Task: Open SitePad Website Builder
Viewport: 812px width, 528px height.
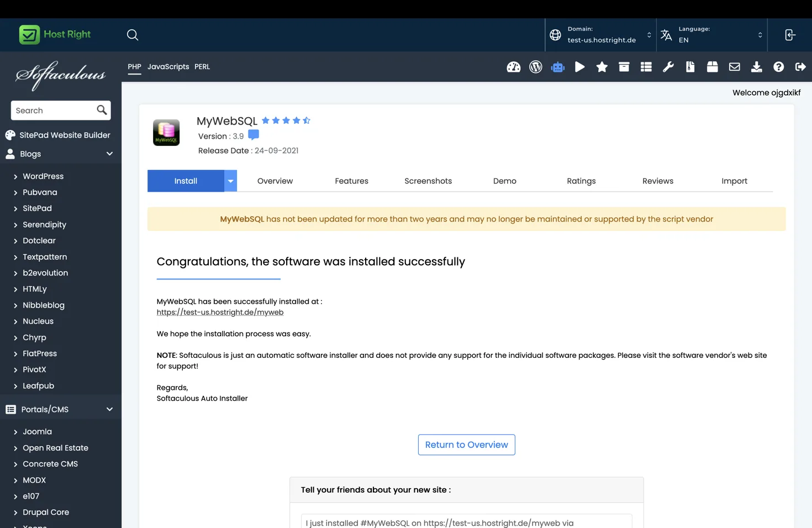Action: point(65,135)
